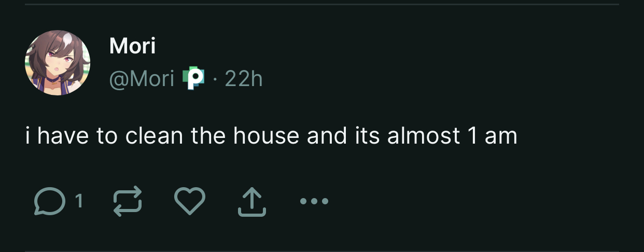The image size is (644, 252).
Task: Open profile via bold display name Mori
Action: tap(132, 47)
